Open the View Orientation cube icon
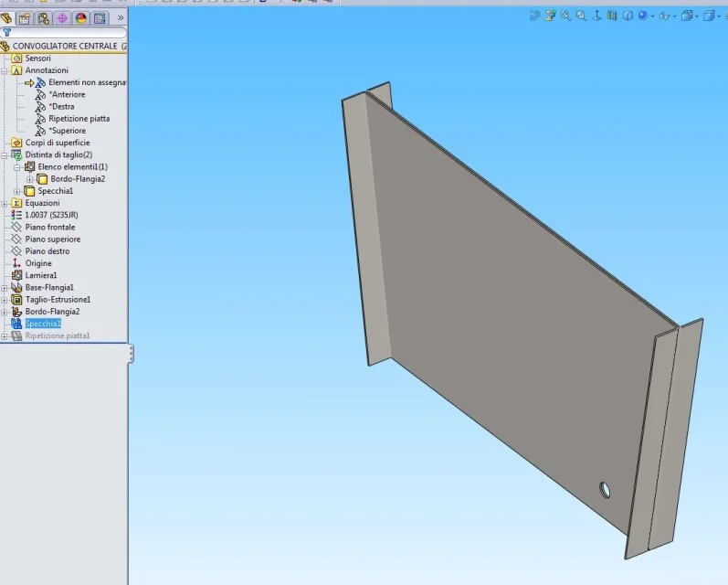 [x=628, y=16]
